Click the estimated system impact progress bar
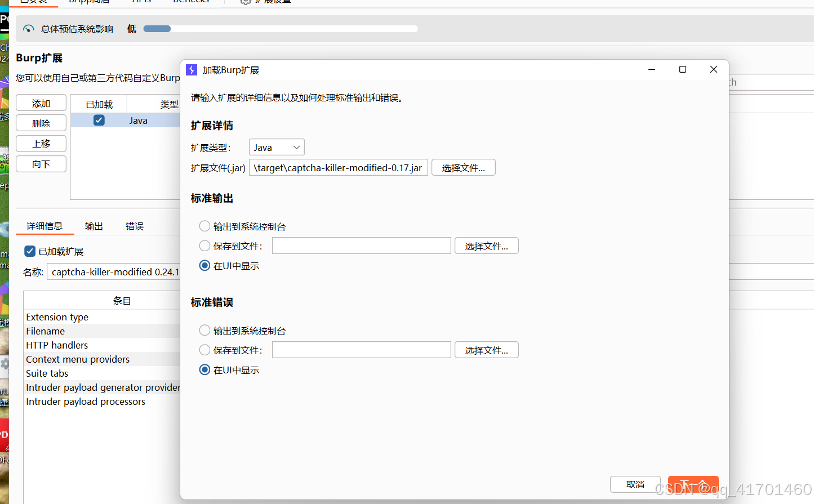The height and width of the screenshot is (504, 814). point(281,29)
